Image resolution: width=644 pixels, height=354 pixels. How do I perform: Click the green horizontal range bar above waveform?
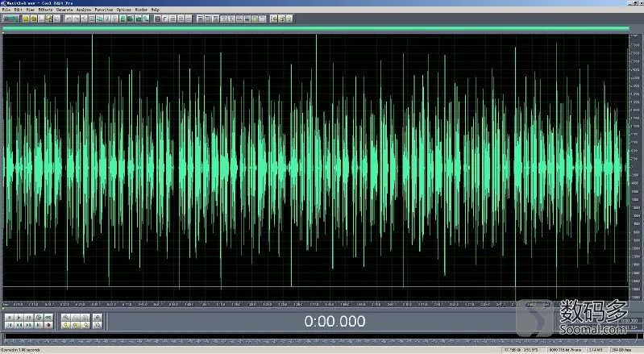click(316, 28)
